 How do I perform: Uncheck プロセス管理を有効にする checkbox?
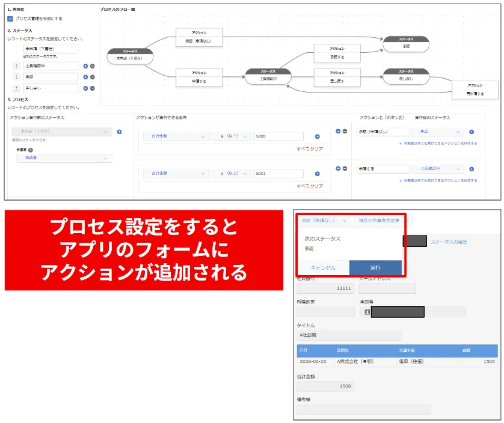click(10, 19)
